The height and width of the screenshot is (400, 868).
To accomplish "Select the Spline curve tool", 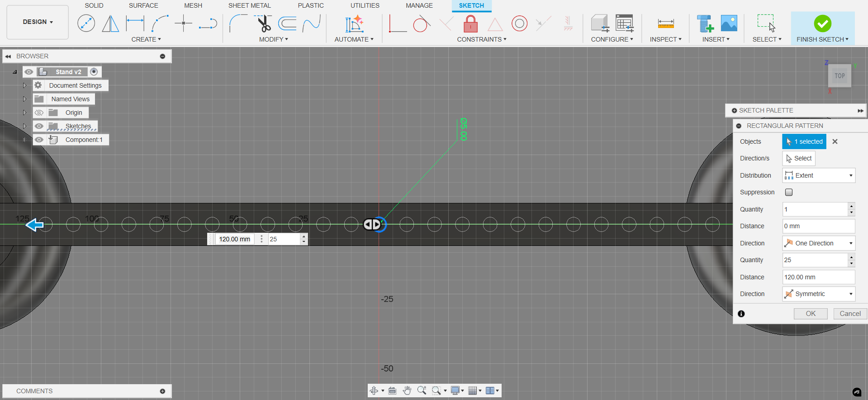I will point(312,24).
